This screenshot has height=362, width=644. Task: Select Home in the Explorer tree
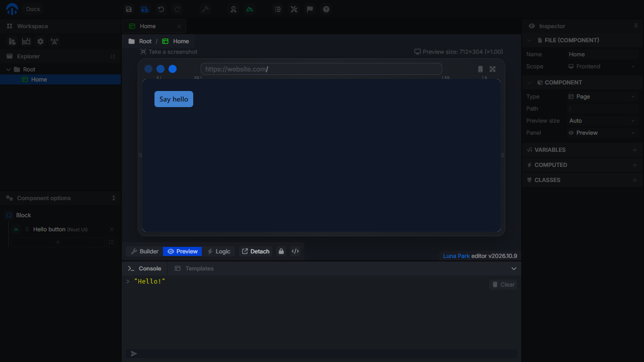pyautogui.click(x=60, y=79)
